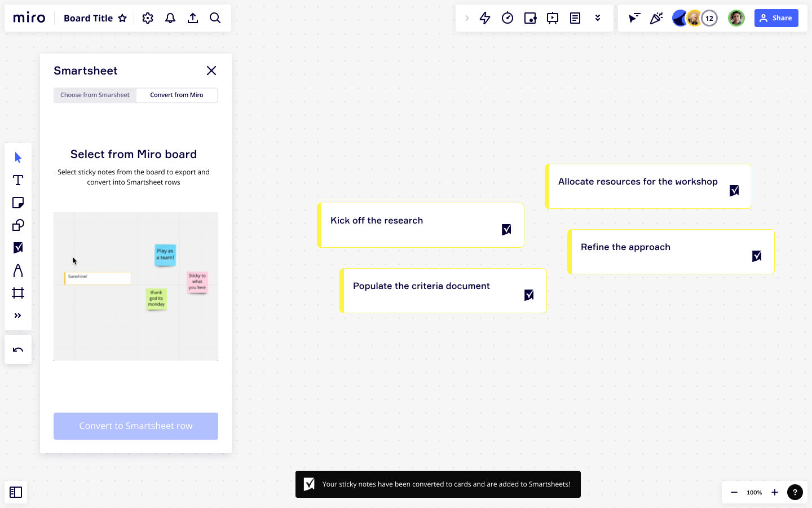Toggle hide collaborators' cursors
This screenshot has width=812, height=508.
[634, 18]
